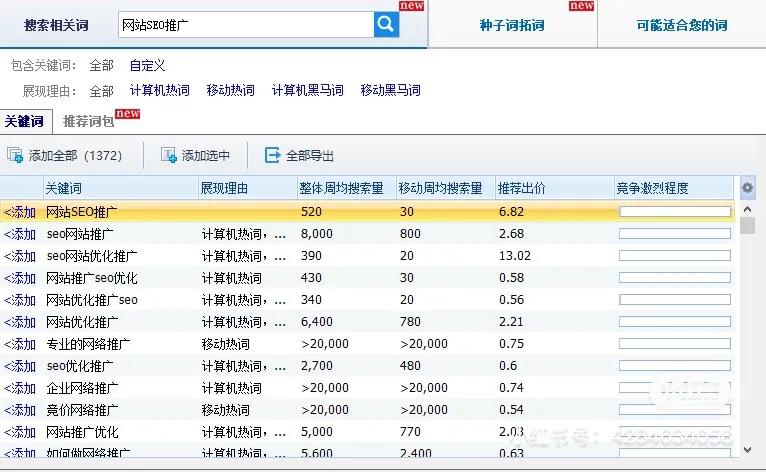Switch to the 搜索相关词 tab

click(x=56, y=25)
